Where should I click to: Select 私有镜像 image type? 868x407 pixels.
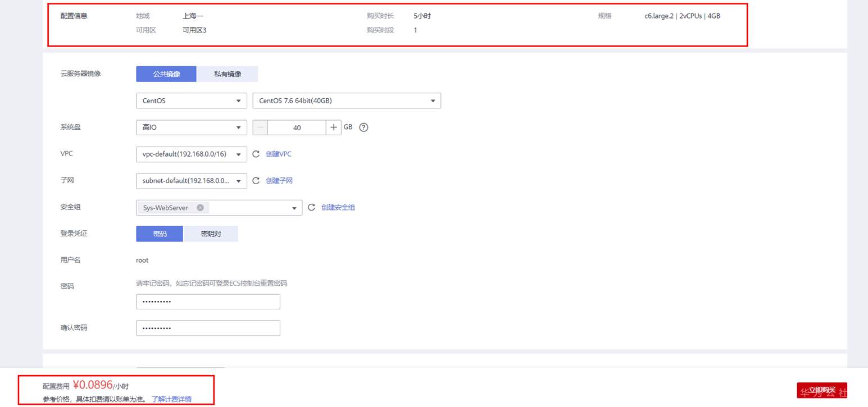[228, 74]
